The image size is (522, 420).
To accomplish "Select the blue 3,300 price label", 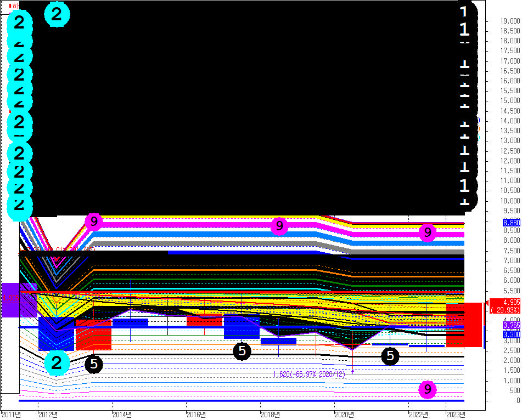I will pos(511,334).
